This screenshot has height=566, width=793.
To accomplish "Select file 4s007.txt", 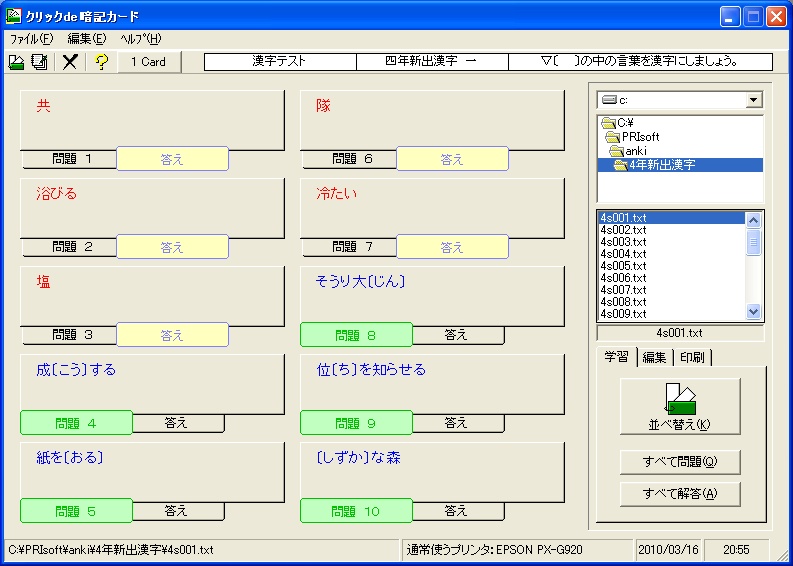I will [x=672, y=290].
